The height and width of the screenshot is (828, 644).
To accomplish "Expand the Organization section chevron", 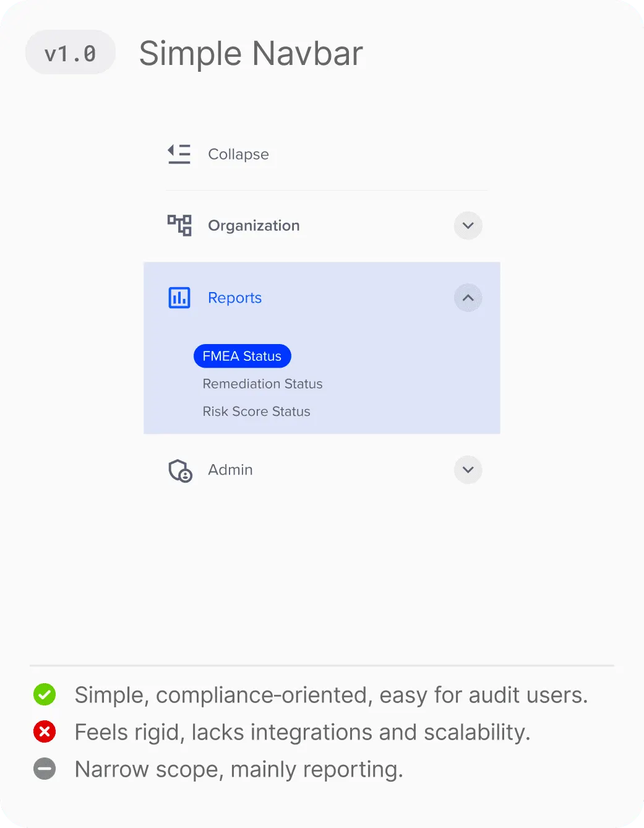I will click(x=468, y=225).
